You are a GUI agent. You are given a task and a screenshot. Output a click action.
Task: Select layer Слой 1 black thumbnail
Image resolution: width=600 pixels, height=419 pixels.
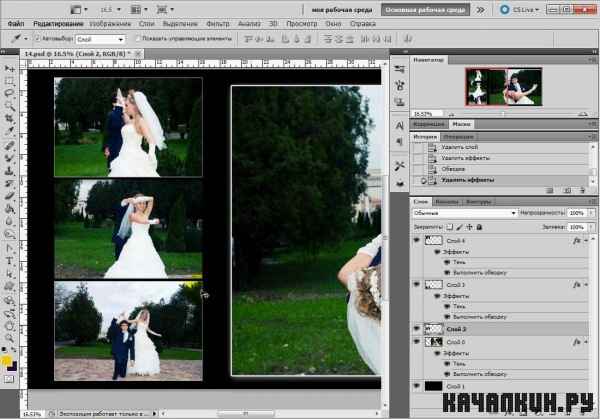[434, 386]
